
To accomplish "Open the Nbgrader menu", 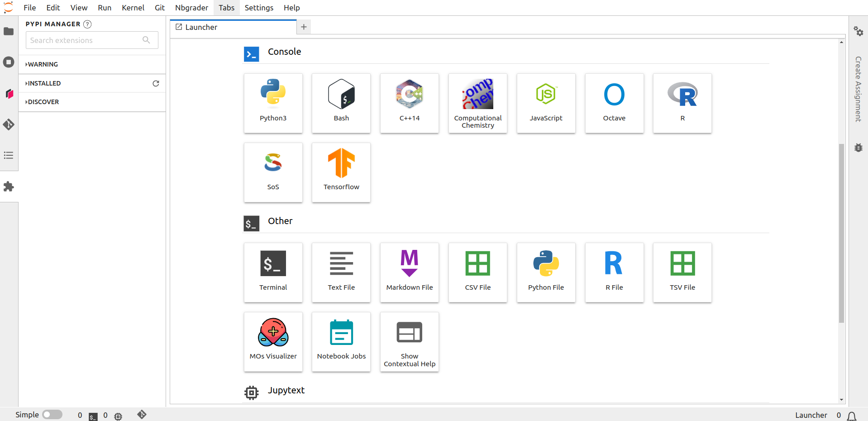I will (191, 8).
